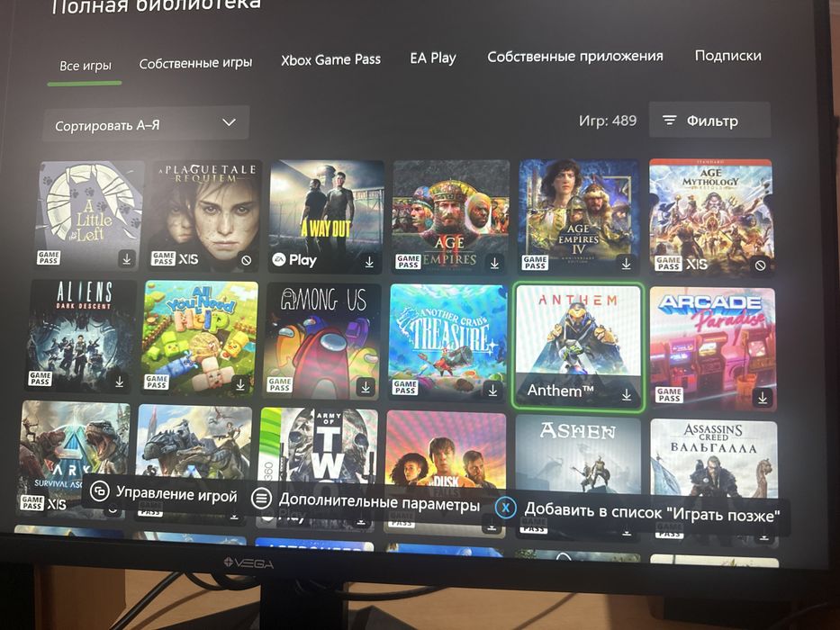
Task: Open Age of Empires IV tile
Action: [x=579, y=216]
